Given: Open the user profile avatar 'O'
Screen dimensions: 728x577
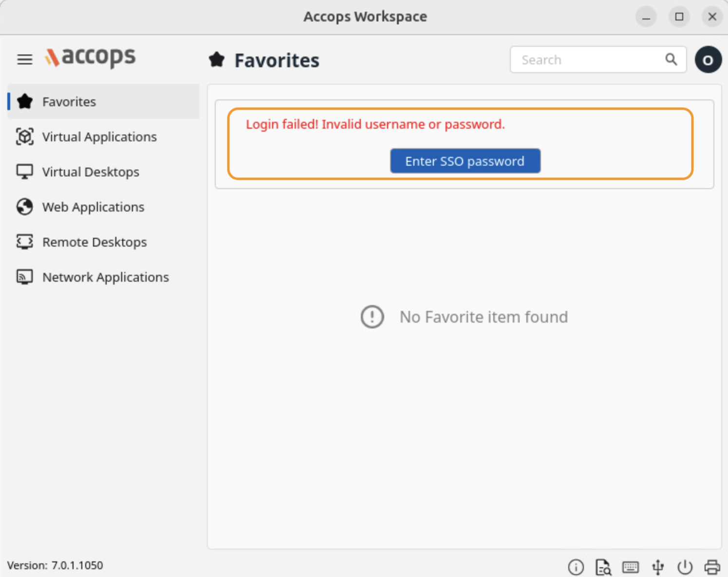Looking at the screenshot, I should coord(708,60).
